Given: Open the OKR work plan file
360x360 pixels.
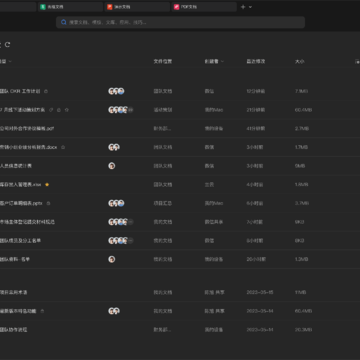Looking at the screenshot, I should [20, 91].
